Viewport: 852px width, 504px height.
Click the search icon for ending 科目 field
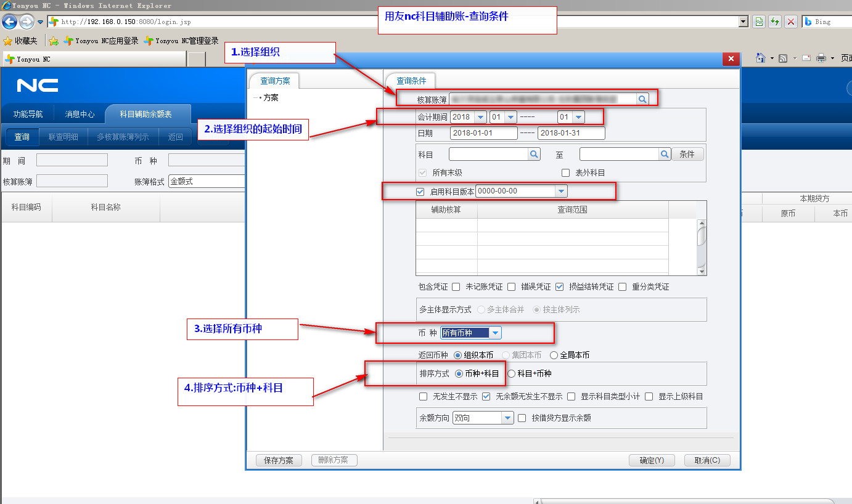pyautogui.click(x=665, y=154)
